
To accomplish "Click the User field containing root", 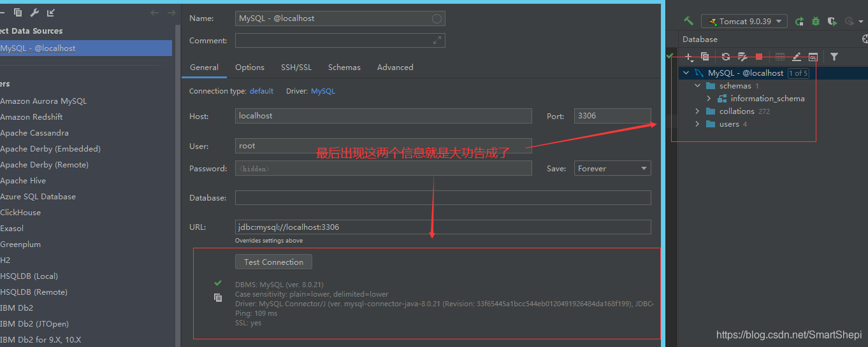I will pyautogui.click(x=383, y=146).
